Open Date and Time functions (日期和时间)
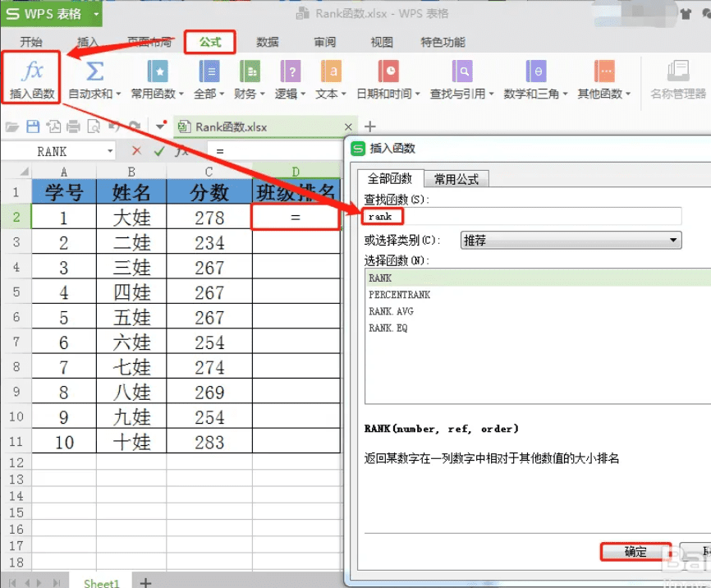 point(388,78)
